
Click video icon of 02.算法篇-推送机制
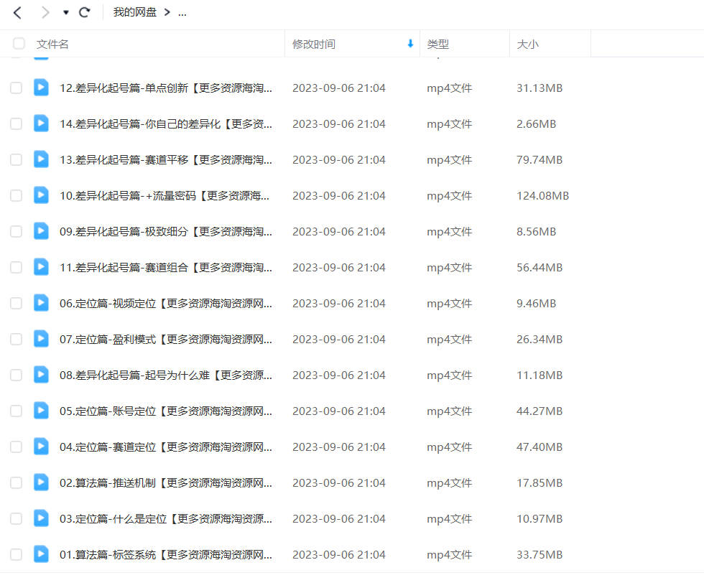(41, 482)
